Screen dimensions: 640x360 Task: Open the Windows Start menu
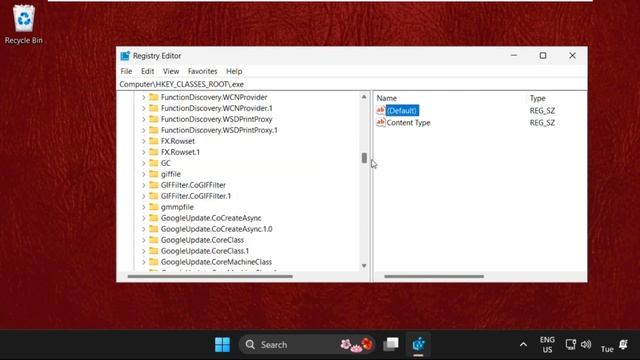click(222, 345)
